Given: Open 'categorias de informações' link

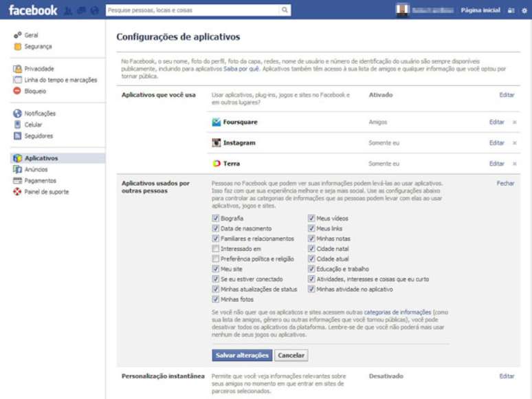Looking at the screenshot, I should [397, 312].
